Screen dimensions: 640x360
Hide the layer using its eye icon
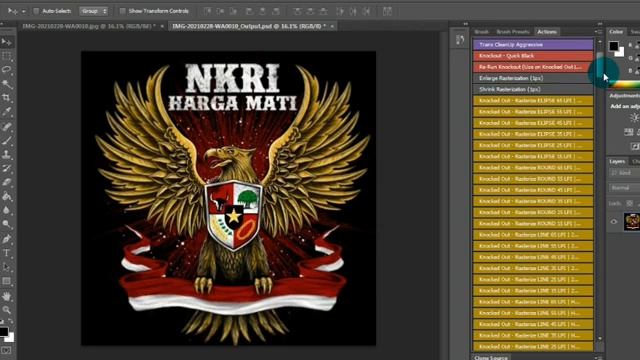tap(614, 222)
